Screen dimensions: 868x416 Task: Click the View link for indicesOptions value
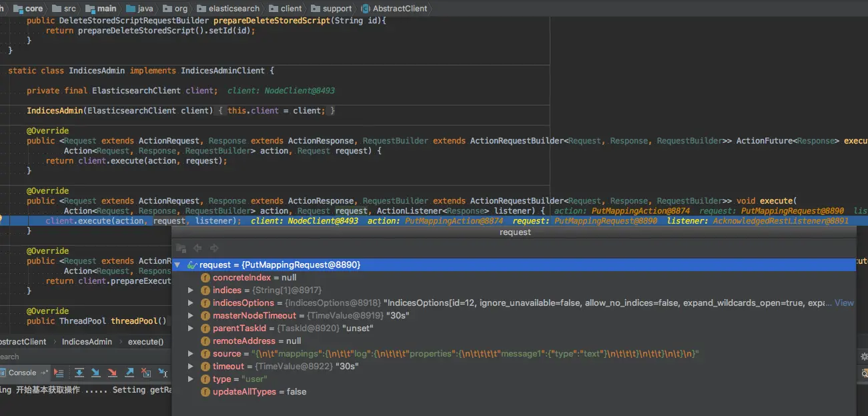click(x=844, y=303)
